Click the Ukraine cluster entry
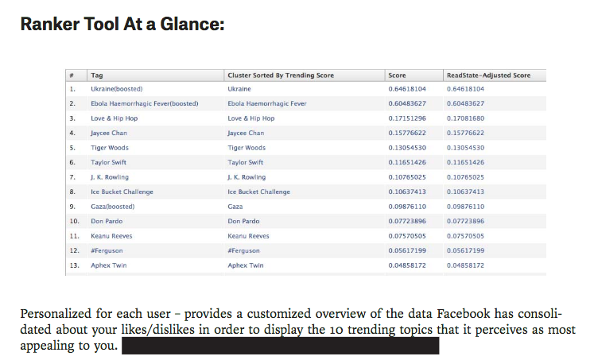This screenshot has height=364, width=598. 239,89
